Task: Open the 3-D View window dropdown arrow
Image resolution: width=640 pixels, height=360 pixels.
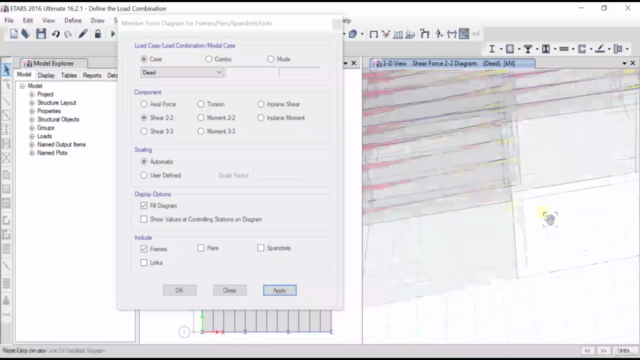Action: click(624, 64)
